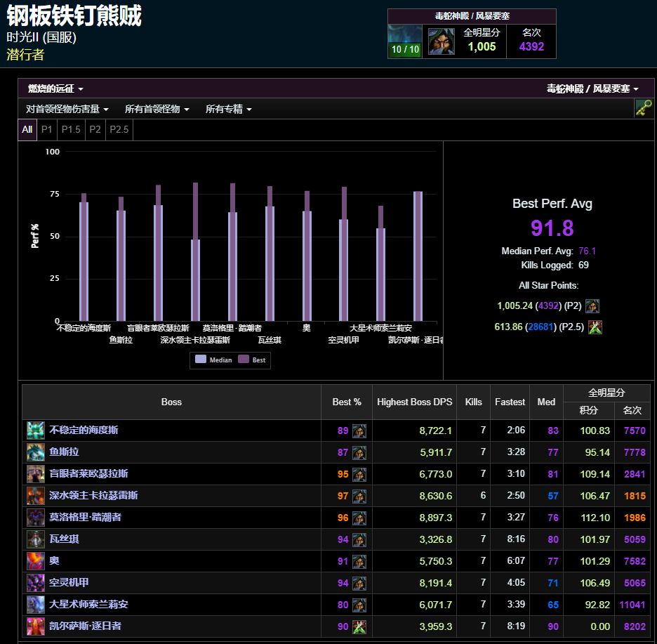
Task: Switch to the P1.5 tab
Action: (x=71, y=129)
